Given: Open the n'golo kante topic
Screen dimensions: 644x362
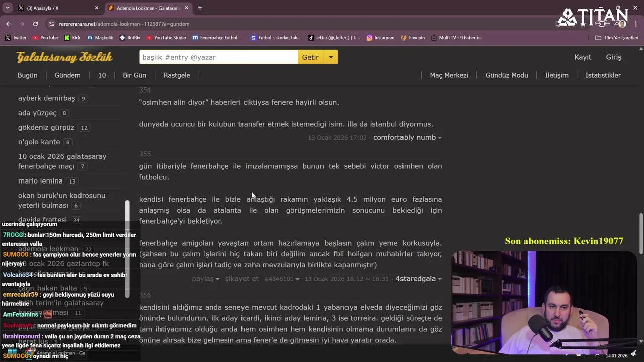Looking at the screenshot, I should [39, 142].
